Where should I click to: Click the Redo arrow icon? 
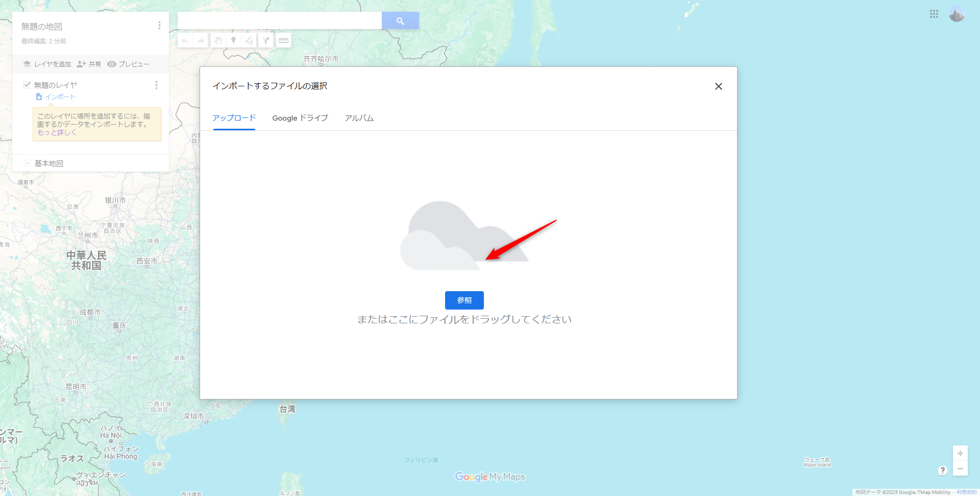(x=201, y=40)
